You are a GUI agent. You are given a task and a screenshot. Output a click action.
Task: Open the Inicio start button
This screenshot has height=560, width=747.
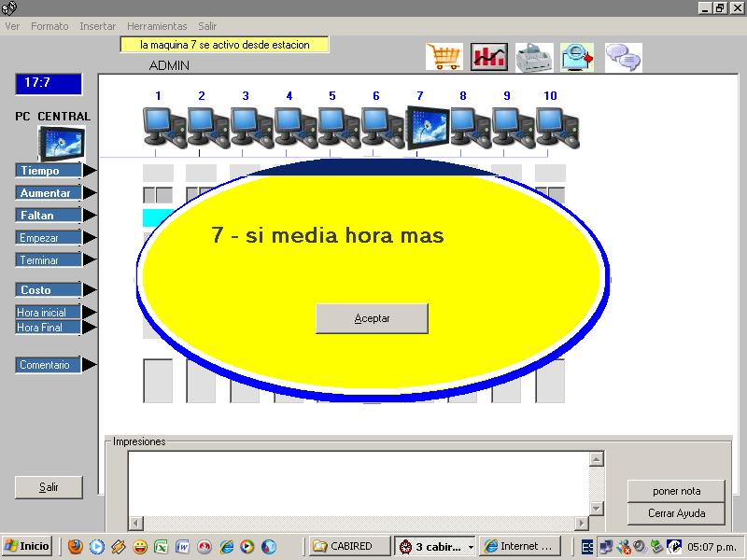click(x=28, y=546)
